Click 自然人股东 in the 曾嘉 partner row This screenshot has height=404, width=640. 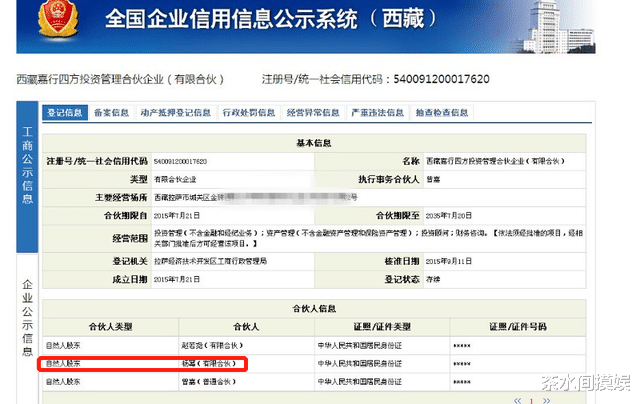63,382
